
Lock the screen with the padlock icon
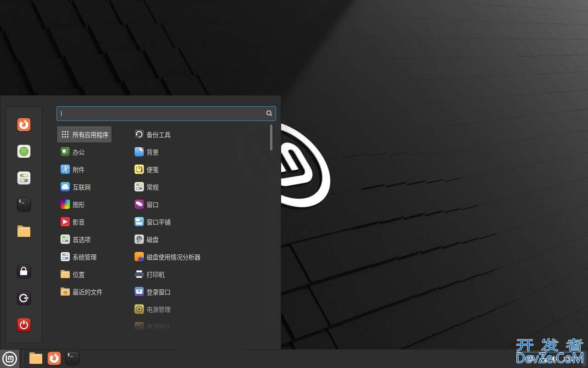pyautogui.click(x=24, y=271)
